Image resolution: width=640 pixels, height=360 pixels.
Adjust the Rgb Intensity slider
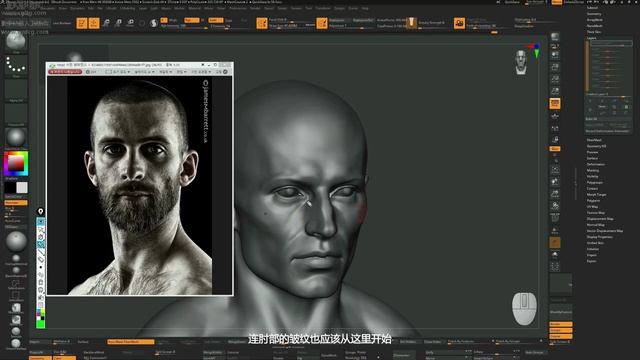184,27
